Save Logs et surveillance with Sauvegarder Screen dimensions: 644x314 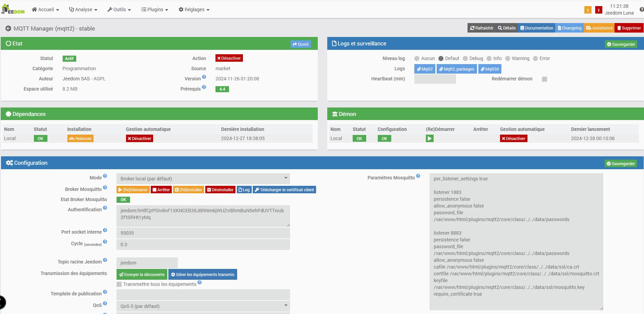(x=621, y=44)
